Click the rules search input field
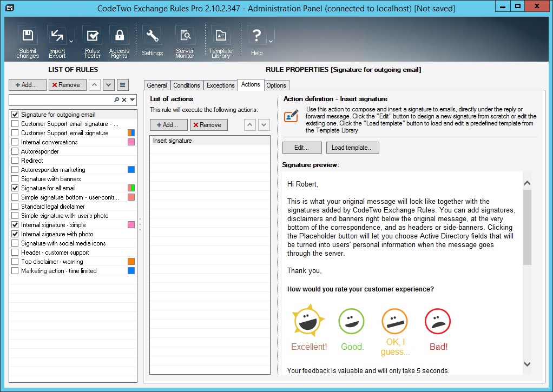Image resolution: width=553 pixels, height=392 pixels. point(61,100)
